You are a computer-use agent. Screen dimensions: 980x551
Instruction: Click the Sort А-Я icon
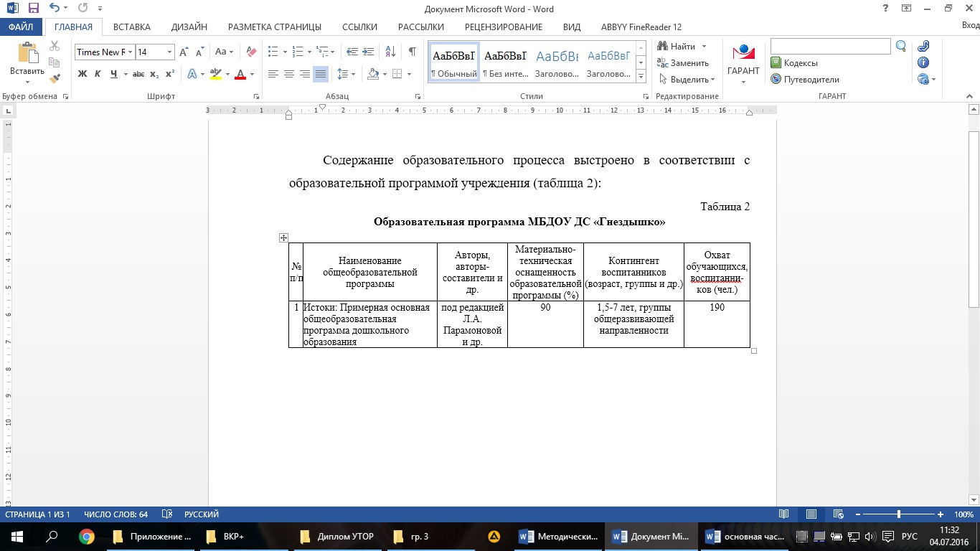click(x=390, y=52)
